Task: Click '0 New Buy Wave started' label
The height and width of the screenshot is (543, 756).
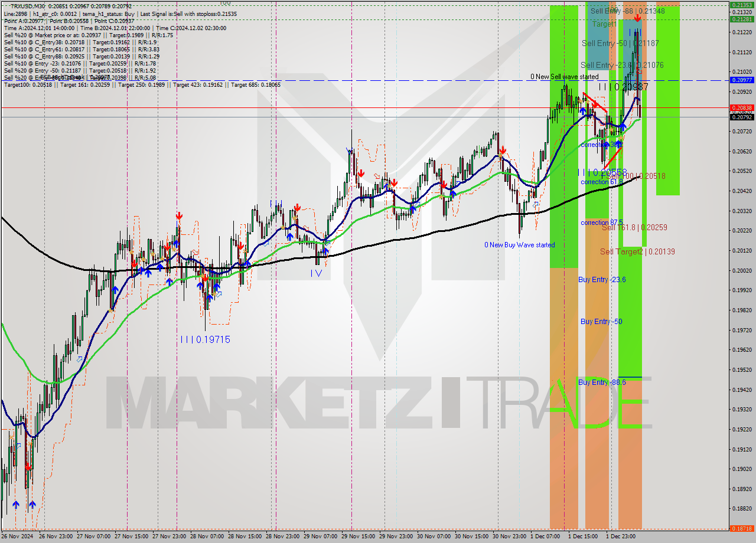Action: (519, 244)
